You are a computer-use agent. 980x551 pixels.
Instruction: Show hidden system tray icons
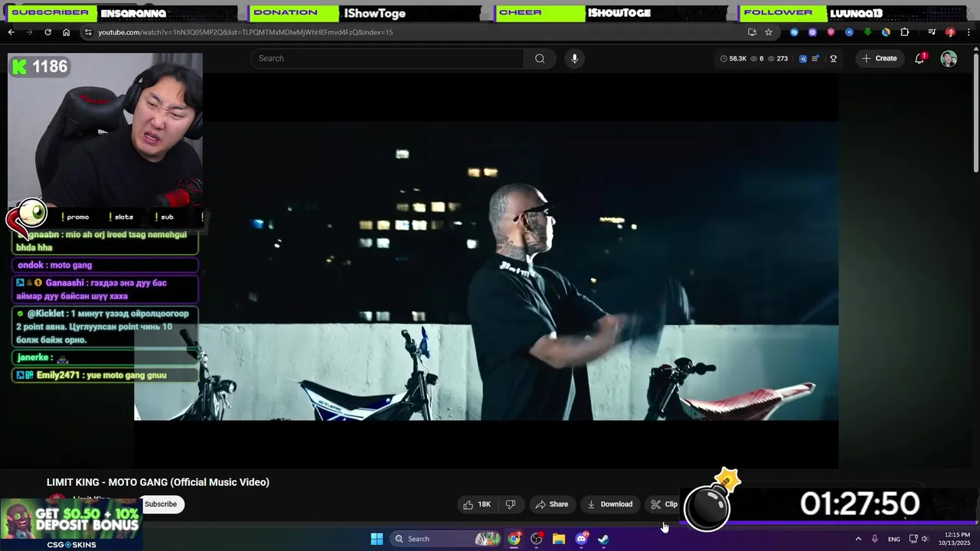[x=858, y=539]
